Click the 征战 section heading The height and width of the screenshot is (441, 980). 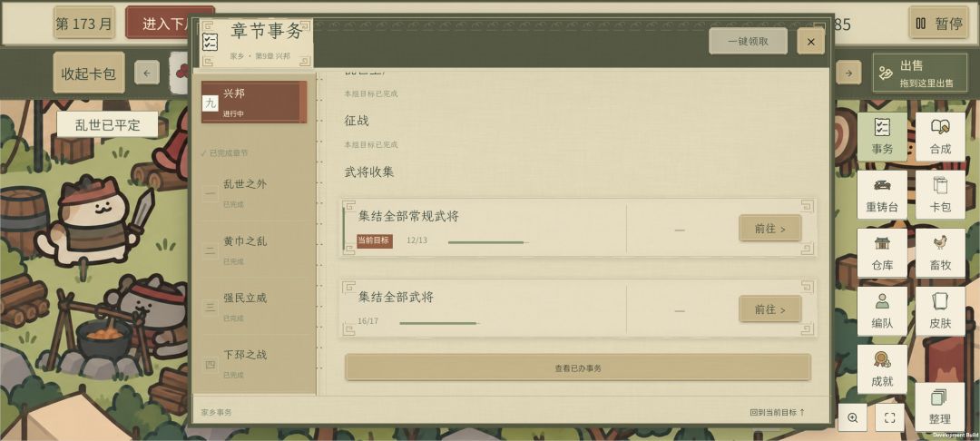[357, 121]
